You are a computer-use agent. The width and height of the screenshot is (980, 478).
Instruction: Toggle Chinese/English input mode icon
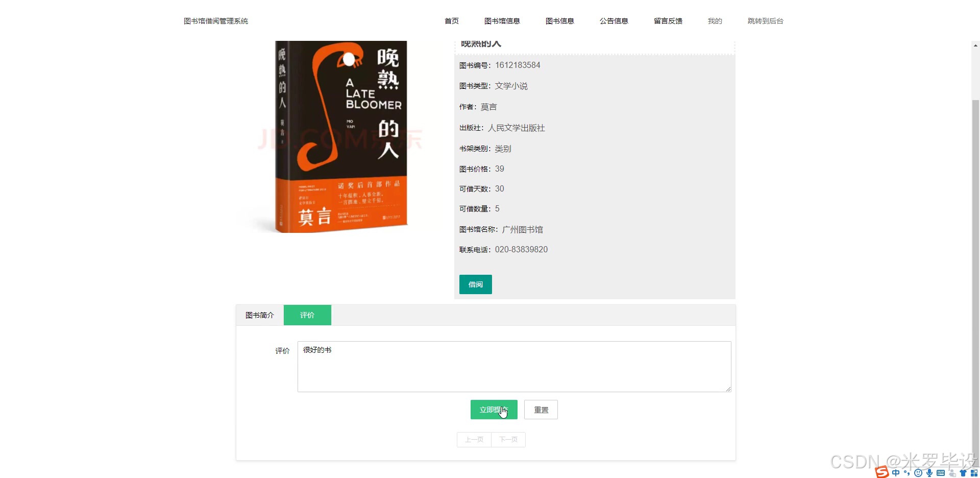tap(896, 473)
